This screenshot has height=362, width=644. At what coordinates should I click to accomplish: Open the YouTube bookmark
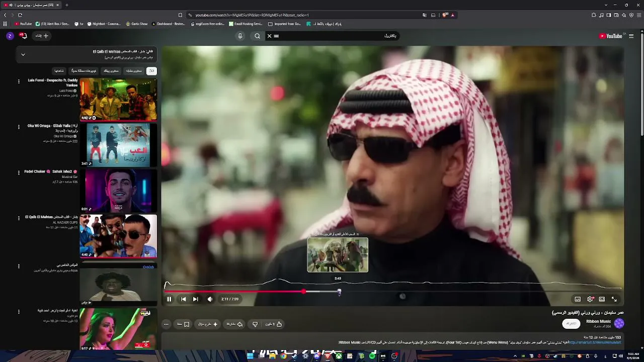23,24
